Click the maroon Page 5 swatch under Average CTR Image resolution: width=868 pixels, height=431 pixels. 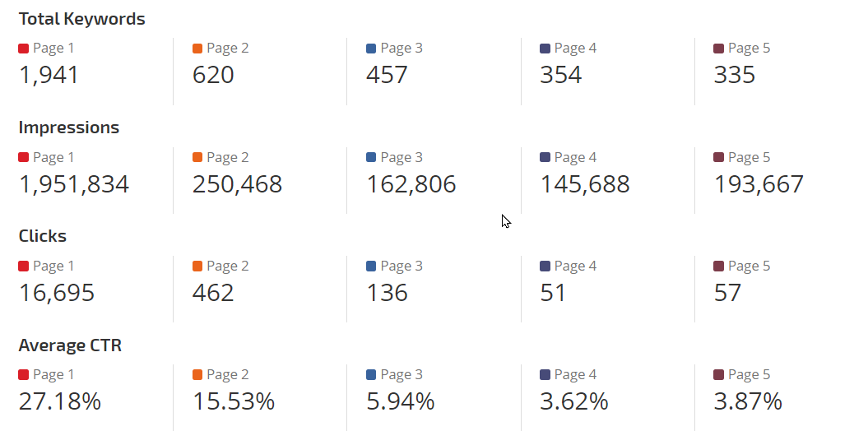719,374
